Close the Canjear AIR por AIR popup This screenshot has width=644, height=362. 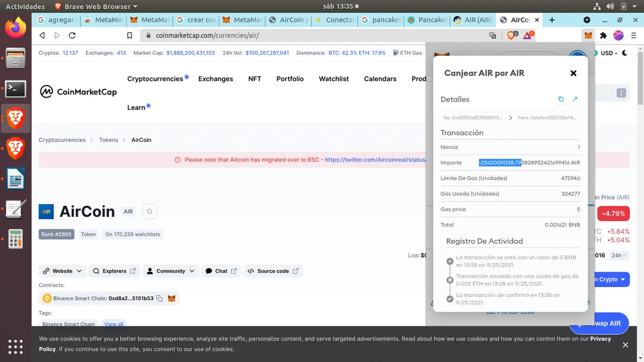[x=573, y=73]
